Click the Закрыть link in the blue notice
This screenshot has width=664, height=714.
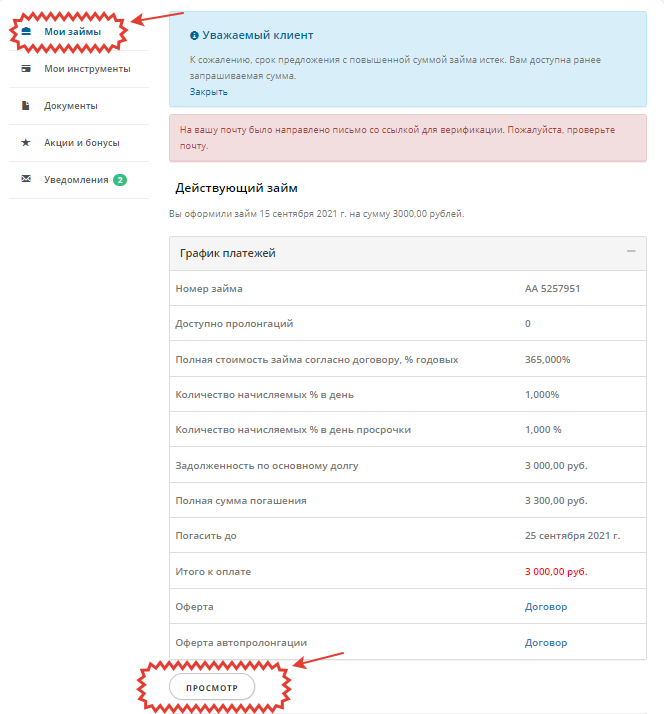pos(209,92)
